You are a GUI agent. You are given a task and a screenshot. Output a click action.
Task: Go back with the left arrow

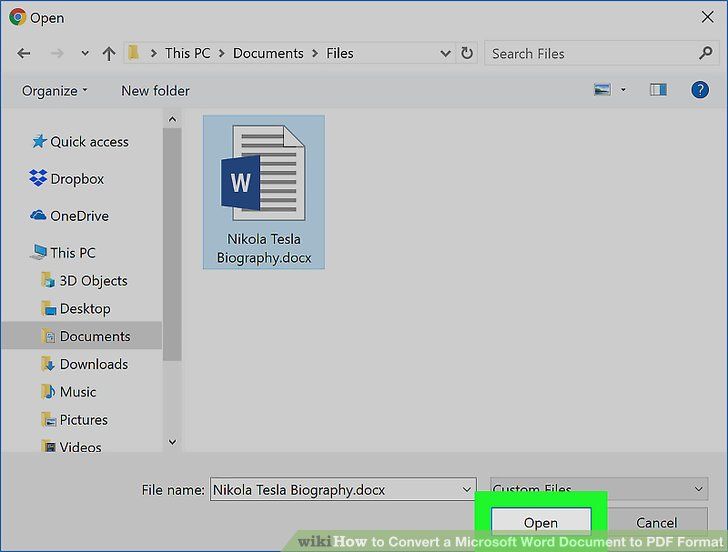24,53
